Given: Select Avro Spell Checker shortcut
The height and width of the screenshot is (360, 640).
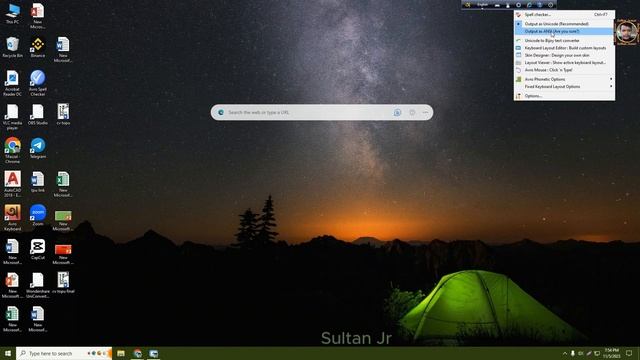Looking at the screenshot, I should click(38, 83).
